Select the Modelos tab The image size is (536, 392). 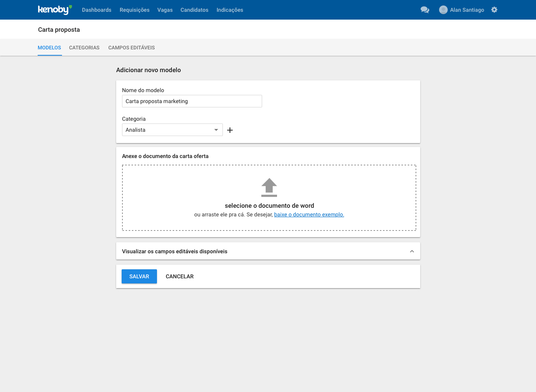tap(49, 48)
